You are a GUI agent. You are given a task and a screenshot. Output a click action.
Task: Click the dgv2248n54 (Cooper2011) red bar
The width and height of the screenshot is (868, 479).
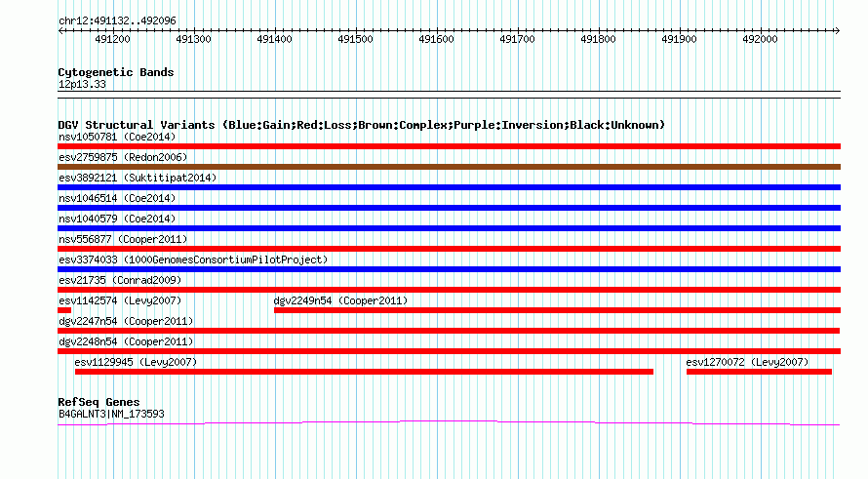click(x=449, y=351)
